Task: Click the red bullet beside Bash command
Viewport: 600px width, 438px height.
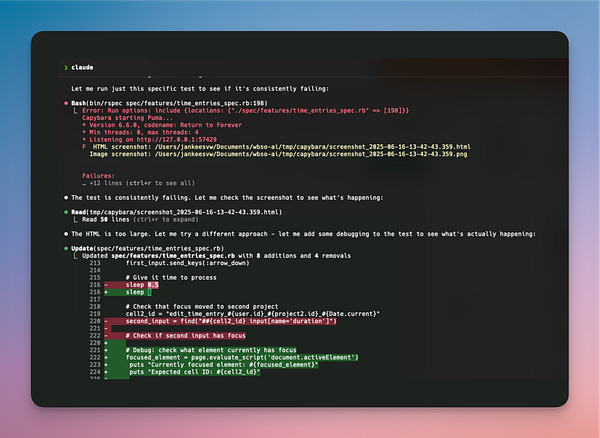Action: click(66, 103)
